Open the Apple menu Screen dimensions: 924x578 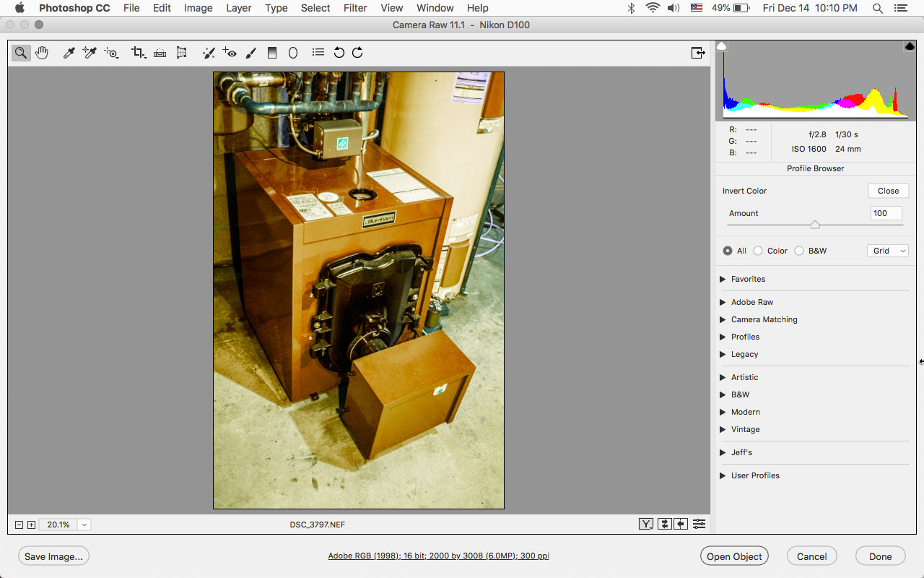pyautogui.click(x=19, y=8)
